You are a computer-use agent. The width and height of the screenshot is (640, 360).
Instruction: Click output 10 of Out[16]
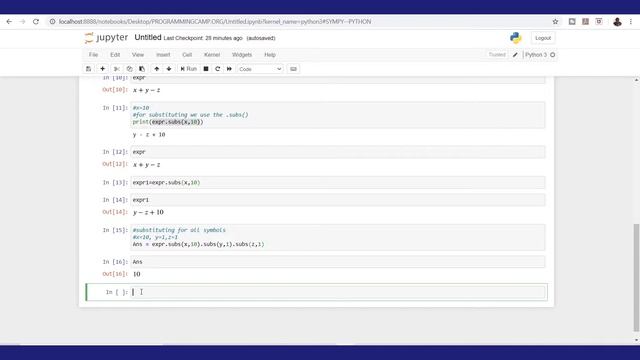tap(137, 274)
